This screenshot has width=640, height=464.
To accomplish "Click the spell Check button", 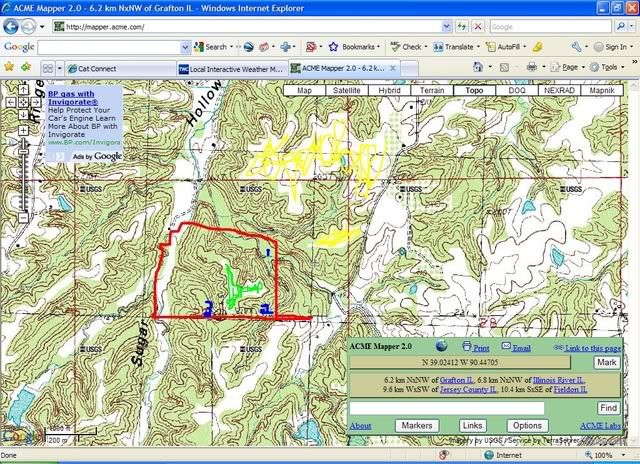I will click(407, 47).
